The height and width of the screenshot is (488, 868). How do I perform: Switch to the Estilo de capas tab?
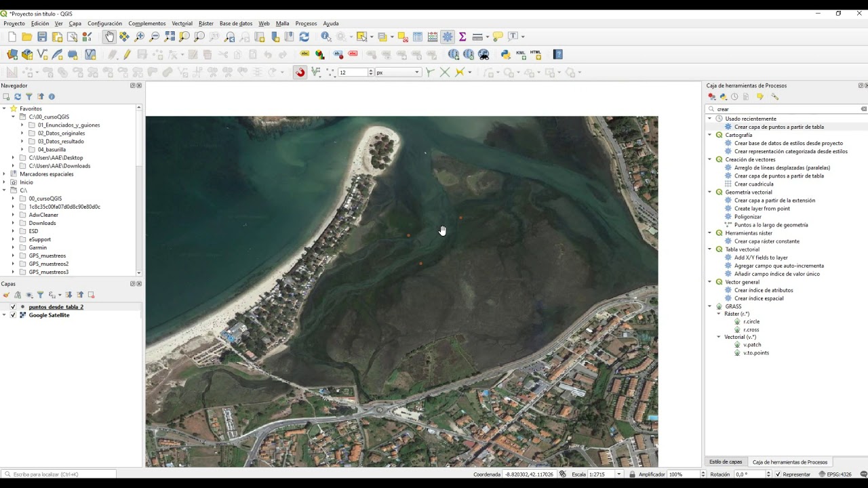point(726,462)
